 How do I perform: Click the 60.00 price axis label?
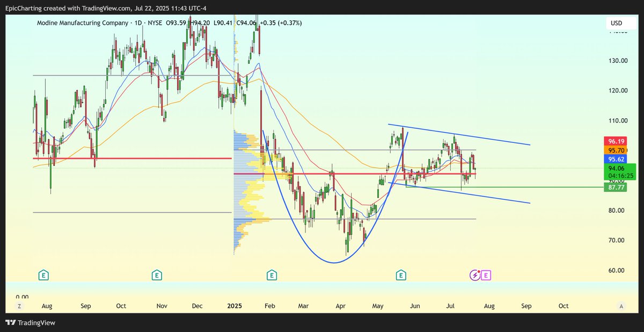tap(617, 270)
